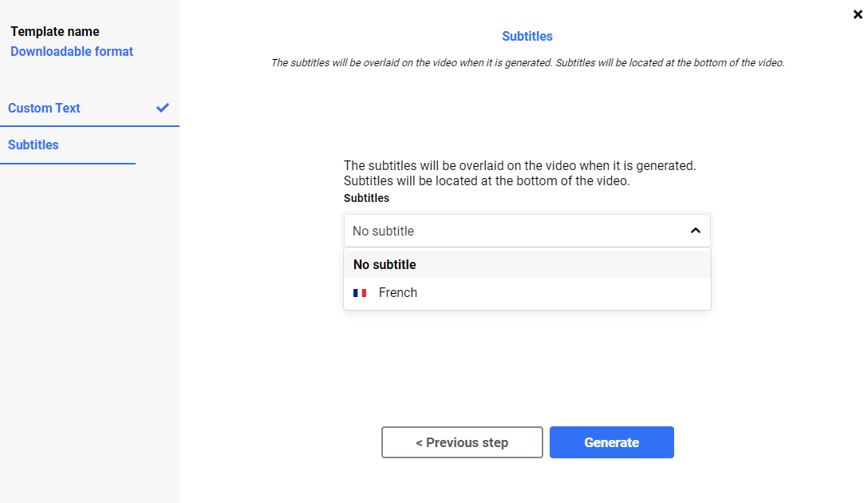Viewport: 868px width, 503px height.
Task: Click the blue underline beneath the Custom Text step
Action: pos(89,126)
